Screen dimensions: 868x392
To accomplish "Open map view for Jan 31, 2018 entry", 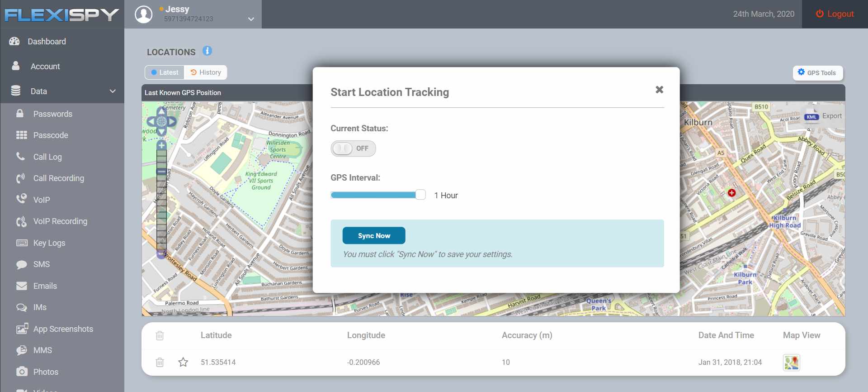I will pyautogui.click(x=791, y=362).
